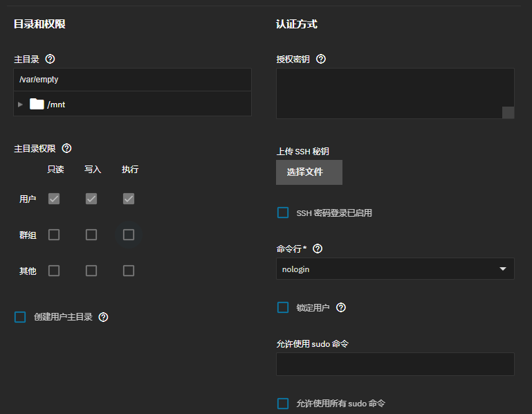Expand the /mnt directory tree node
The image size is (532, 414).
(x=21, y=105)
